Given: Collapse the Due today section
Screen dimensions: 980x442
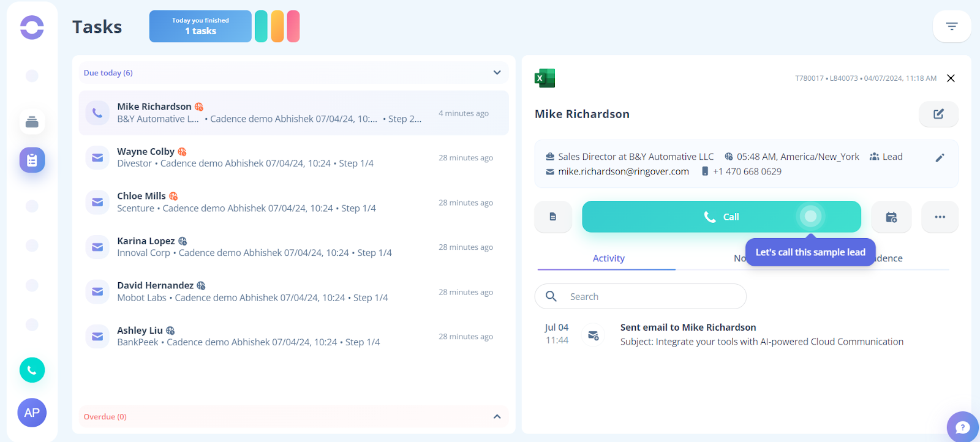Looking at the screenshot, I should point(497,73).
